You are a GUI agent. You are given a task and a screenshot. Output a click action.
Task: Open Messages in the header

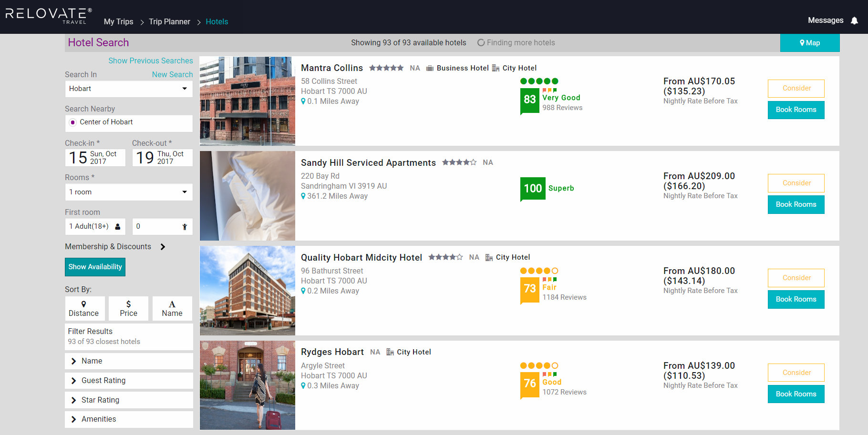(x=826, y=20)
